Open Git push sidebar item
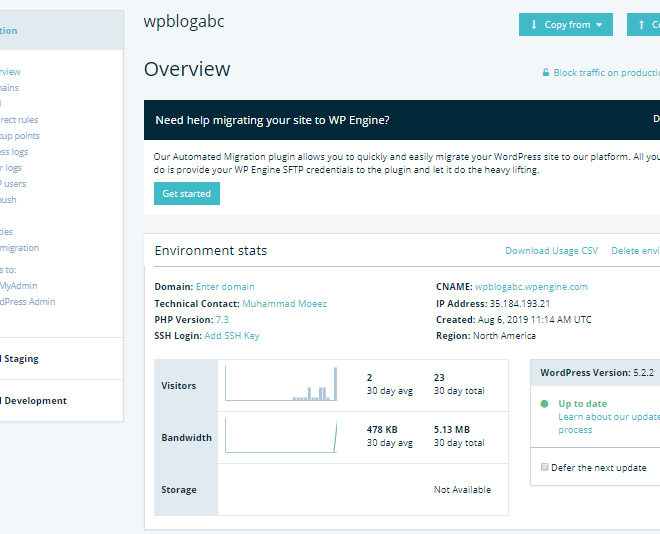 (8, 200)
